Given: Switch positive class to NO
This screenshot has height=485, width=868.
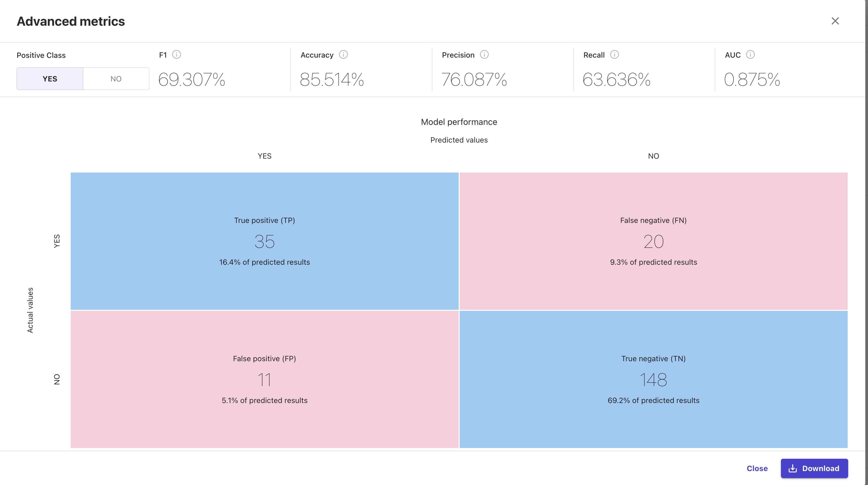Looking at the screenshot, I should (x=116, y=79).
